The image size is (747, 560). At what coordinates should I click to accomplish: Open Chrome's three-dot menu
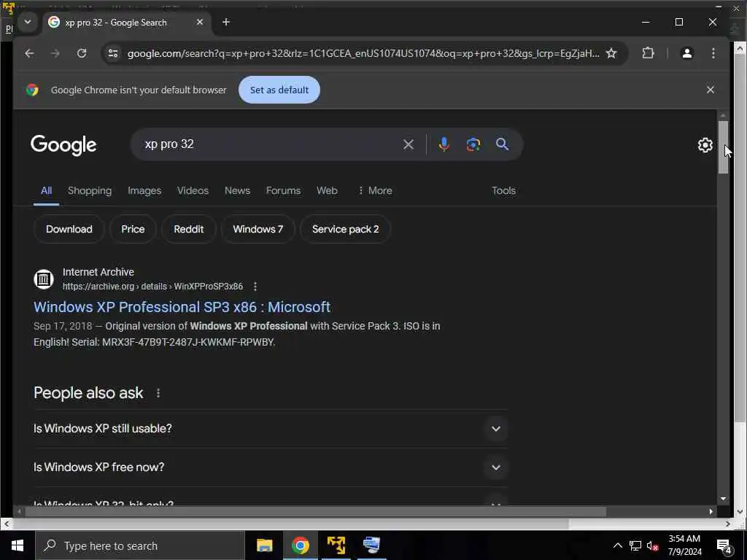tap(713, 53)
